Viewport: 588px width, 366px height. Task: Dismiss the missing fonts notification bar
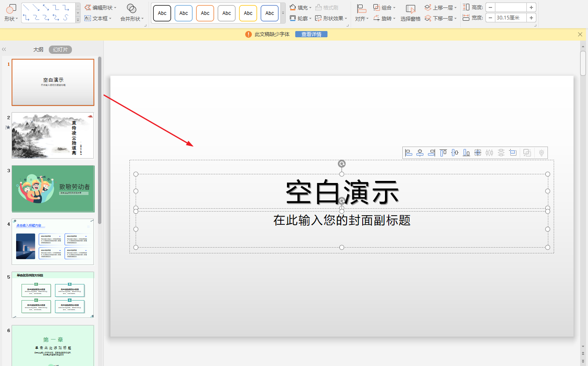580,34
